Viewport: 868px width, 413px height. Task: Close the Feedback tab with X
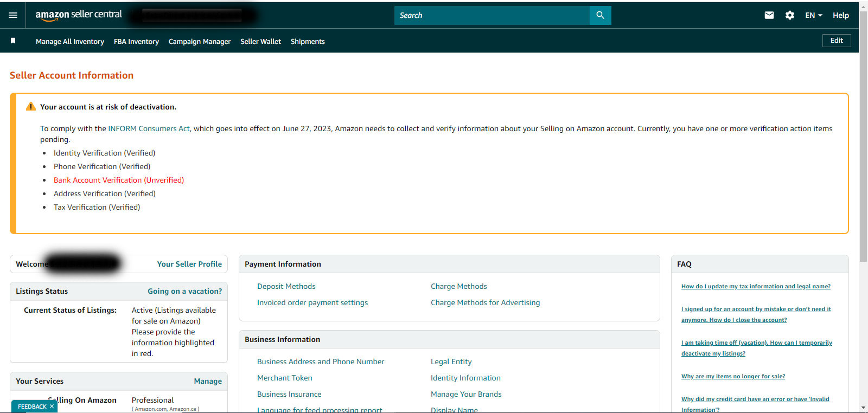tap(52, 406)
